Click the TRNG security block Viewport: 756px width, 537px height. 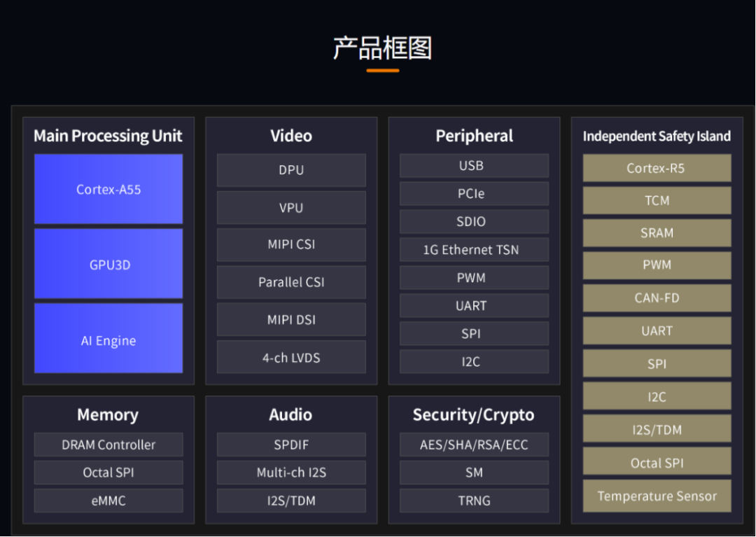(474, 501)
